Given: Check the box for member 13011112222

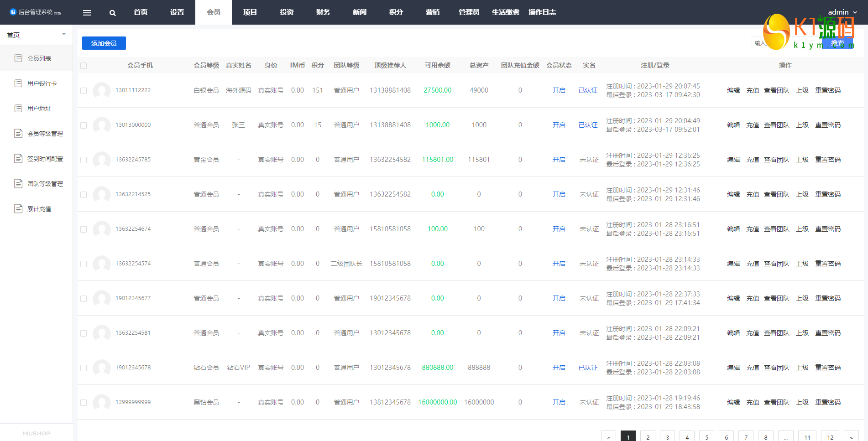Looking at the screenshot, I should (84, 91).
